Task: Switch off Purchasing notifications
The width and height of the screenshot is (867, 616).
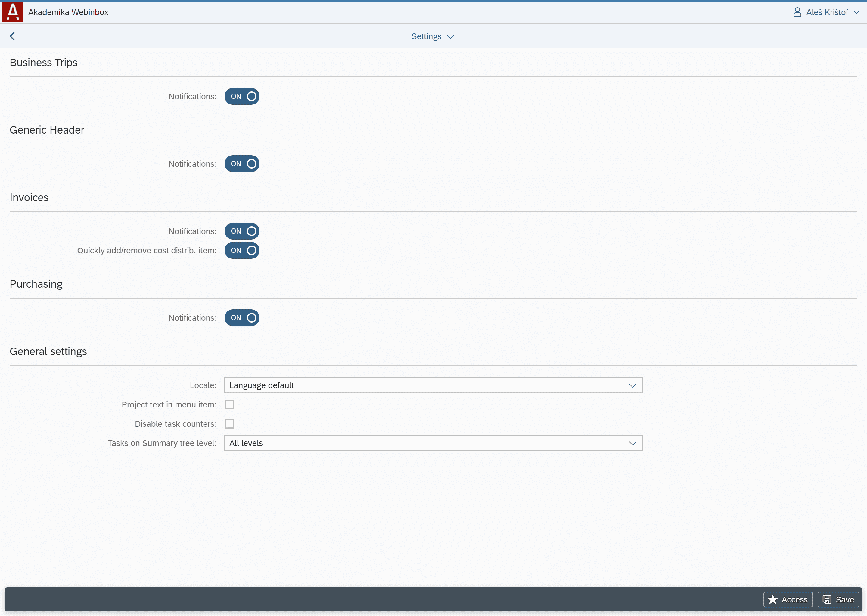Action: [x=242, y=318]
